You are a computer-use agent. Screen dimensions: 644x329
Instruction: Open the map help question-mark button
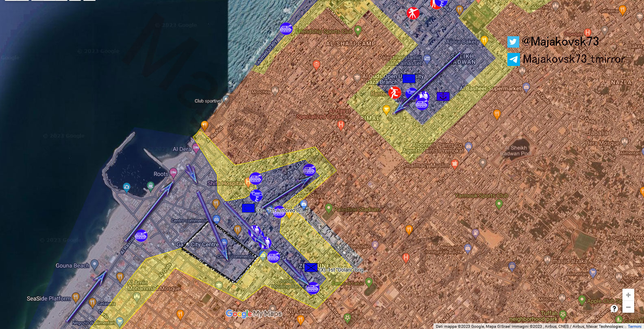coord(614,308)
